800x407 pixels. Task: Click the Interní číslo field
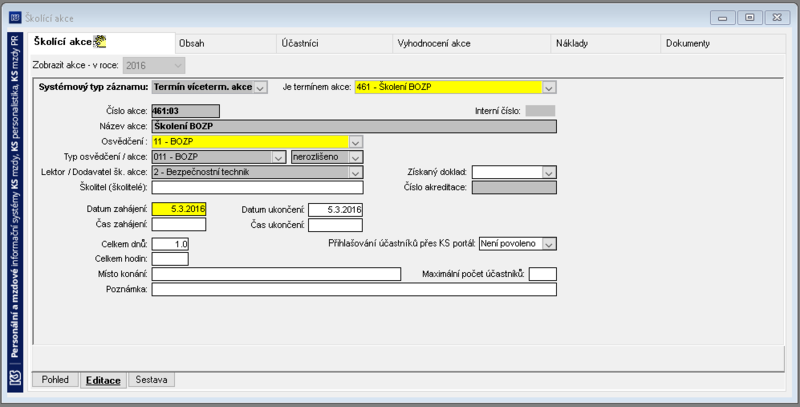(x=540, y=111)
